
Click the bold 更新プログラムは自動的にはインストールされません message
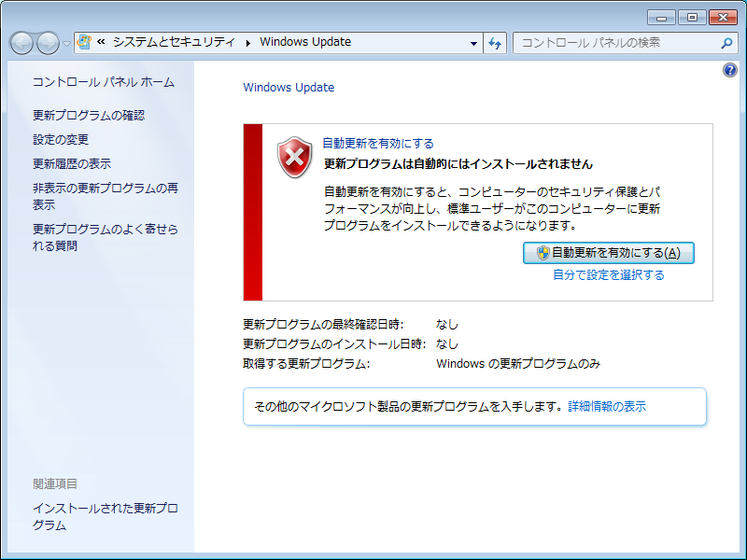coord(458,164)
